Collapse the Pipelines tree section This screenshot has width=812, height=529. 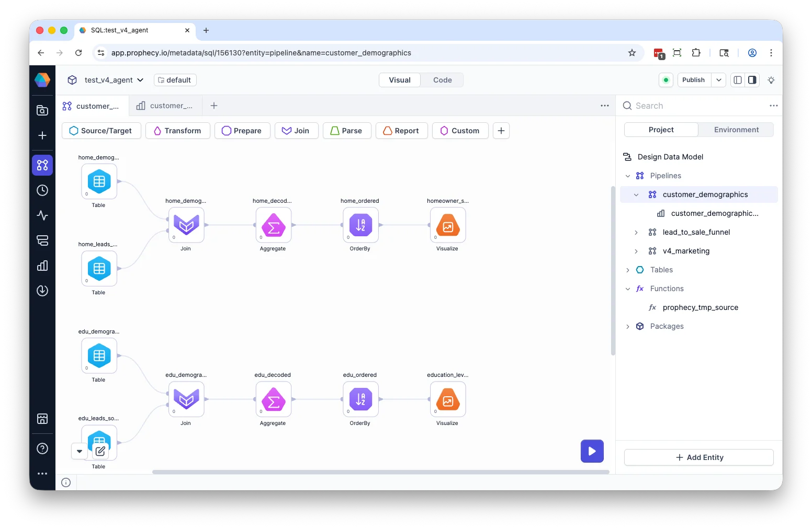coord(628,176)
